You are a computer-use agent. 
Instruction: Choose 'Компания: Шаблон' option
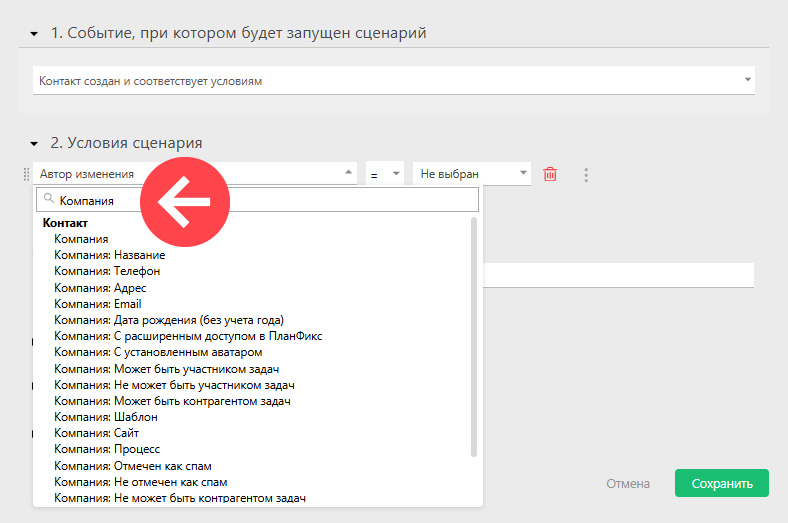tap(106, 417)
